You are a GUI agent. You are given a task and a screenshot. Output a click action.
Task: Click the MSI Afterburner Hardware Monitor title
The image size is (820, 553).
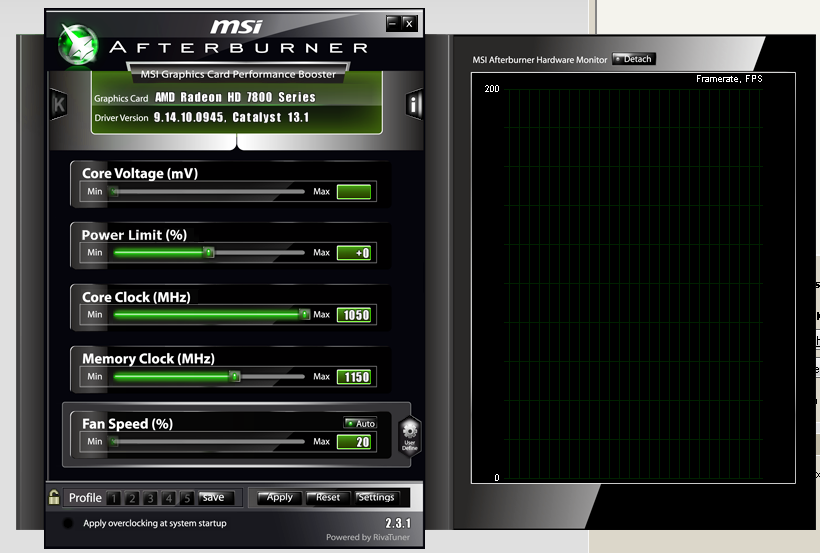pos(540,60)
